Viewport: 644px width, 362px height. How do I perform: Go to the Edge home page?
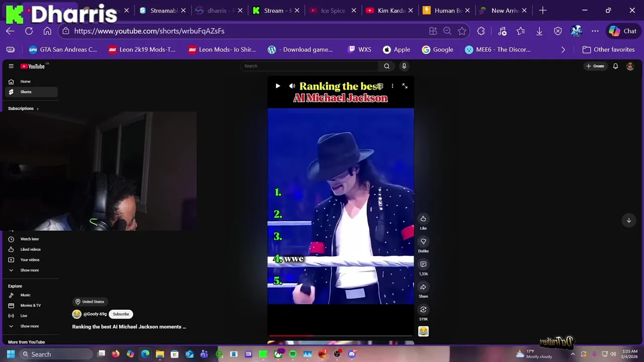pyautogui.click(x=47, y=31)
